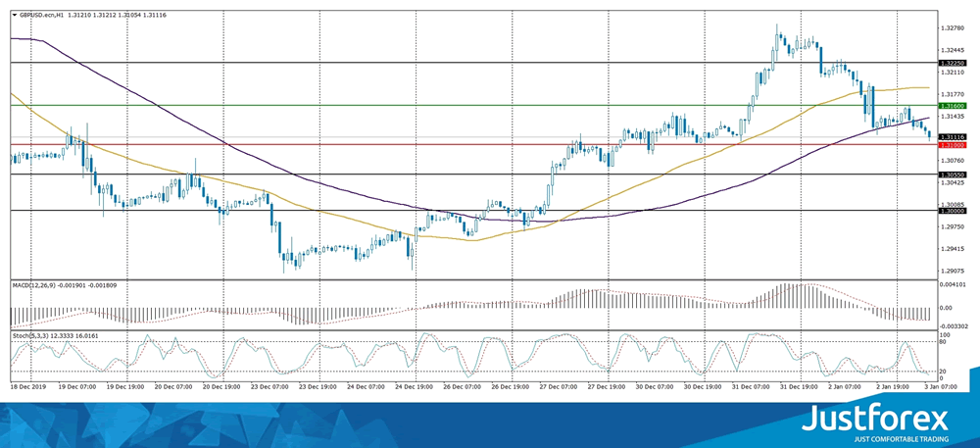Screen dimensions: 980x448
Task: Click the 23 Dec 07:00 time axis label
Action: [271, 387]
